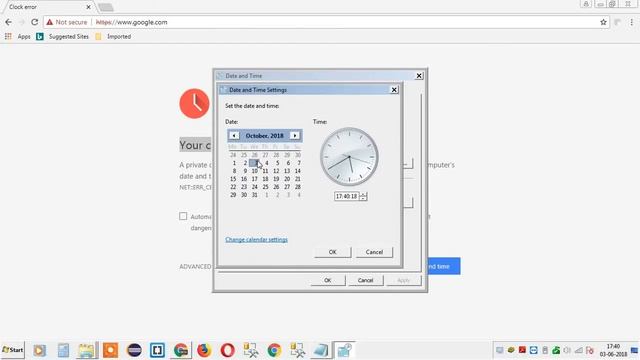Open the Change calendar settings link

[256, 240]
